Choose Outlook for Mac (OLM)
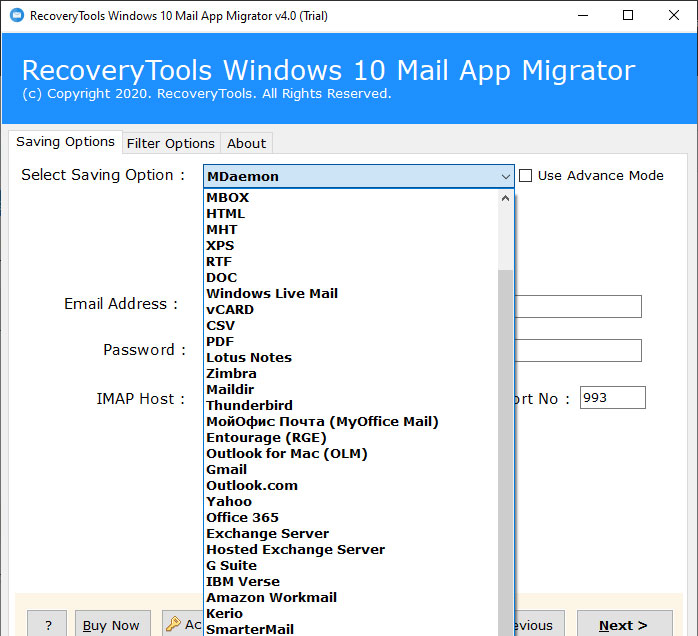This screenshot has height=636, width=698. 351,454
